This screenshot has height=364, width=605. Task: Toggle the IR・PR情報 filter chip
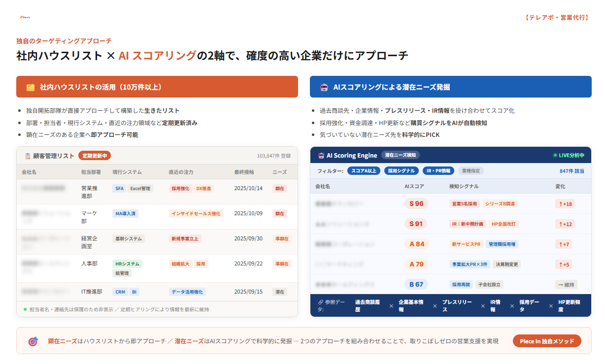[x=438, y=170]
